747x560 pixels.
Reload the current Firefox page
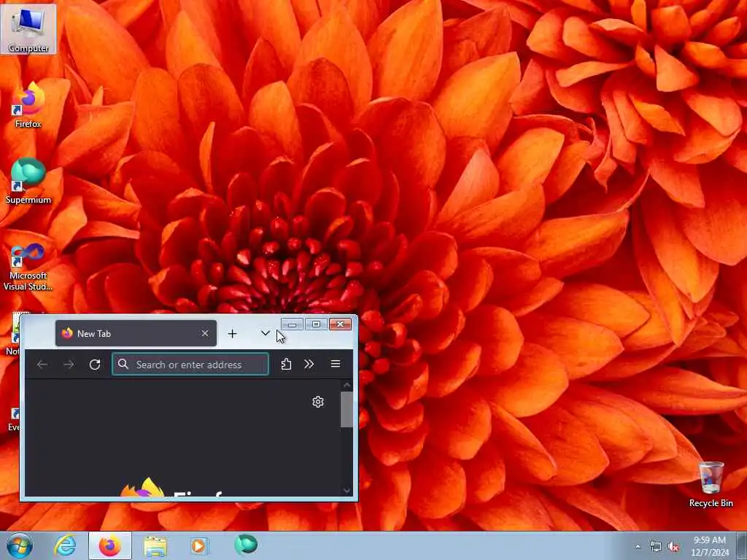click(95, 365)
